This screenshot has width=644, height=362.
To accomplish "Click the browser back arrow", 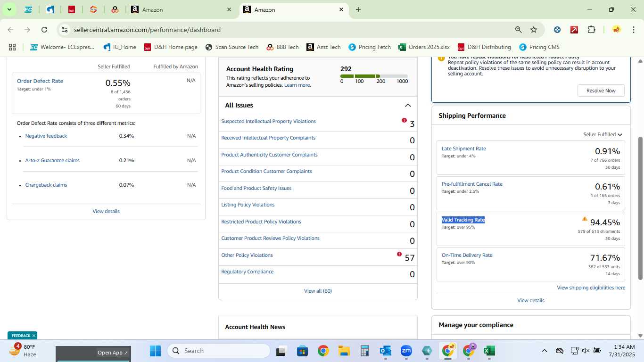I will 10,30.
